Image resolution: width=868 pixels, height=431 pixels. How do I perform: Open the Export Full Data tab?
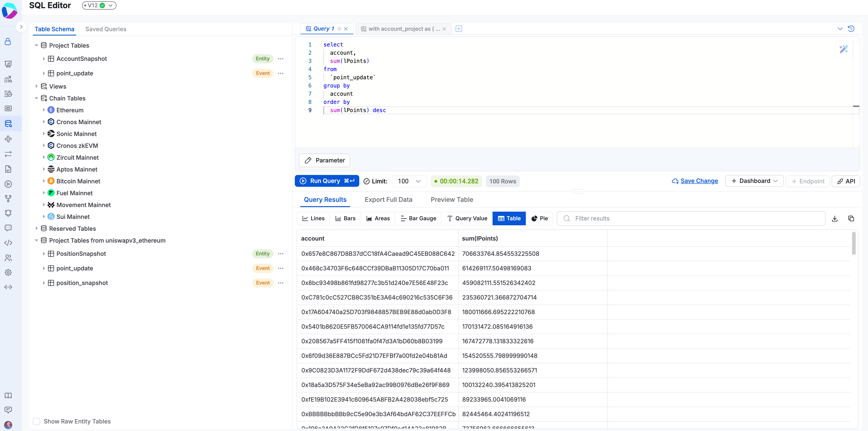point(388,200)
